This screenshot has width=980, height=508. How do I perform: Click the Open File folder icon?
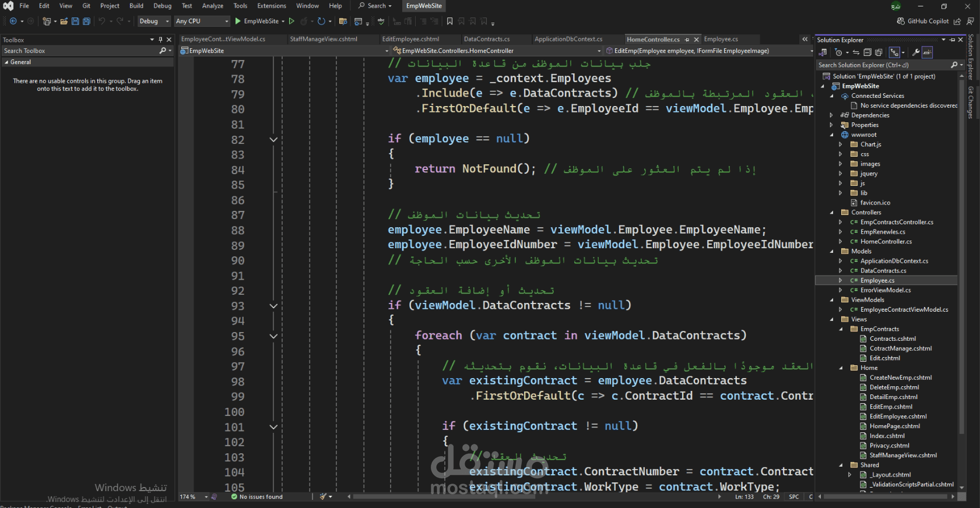64,21
